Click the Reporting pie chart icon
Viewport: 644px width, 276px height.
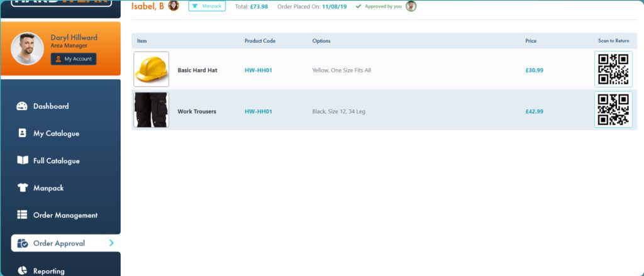tap(22, 271)
